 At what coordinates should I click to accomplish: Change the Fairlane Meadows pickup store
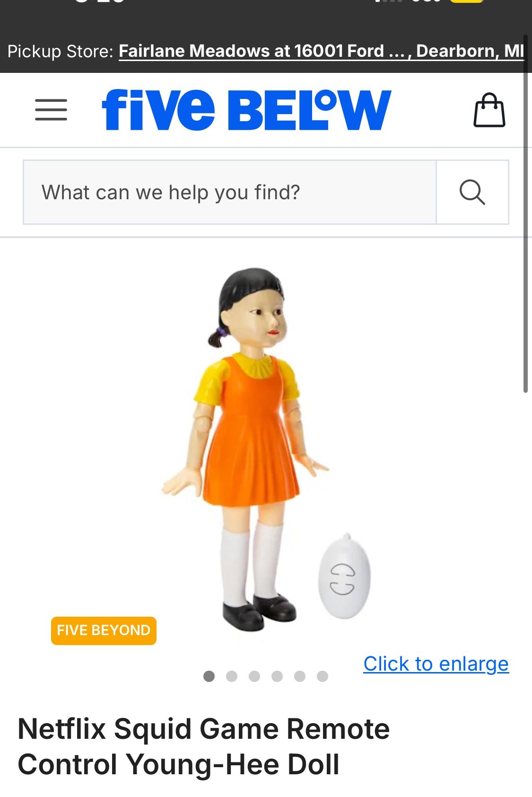321,51
